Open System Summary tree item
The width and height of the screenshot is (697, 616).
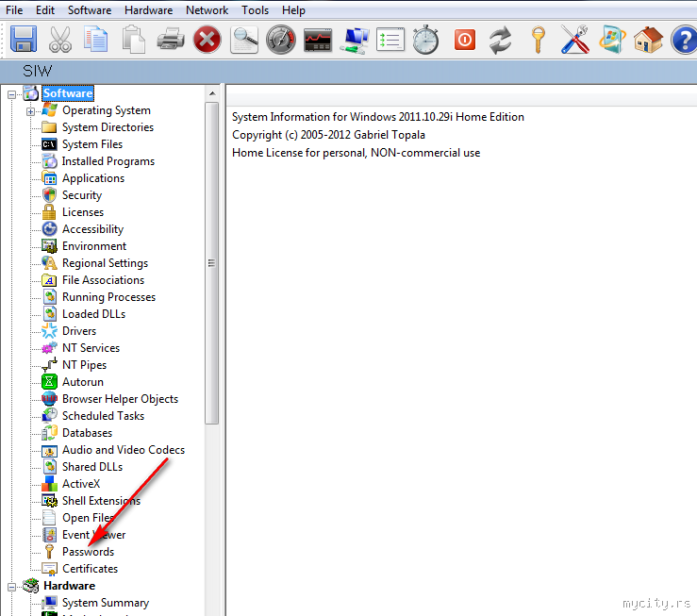[x=106, y=603]
